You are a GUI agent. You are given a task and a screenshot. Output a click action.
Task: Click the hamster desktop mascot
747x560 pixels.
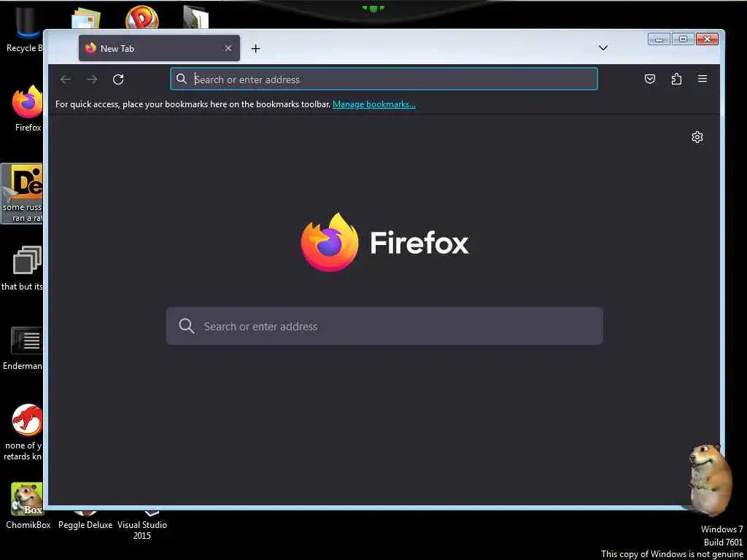point(711,480)
